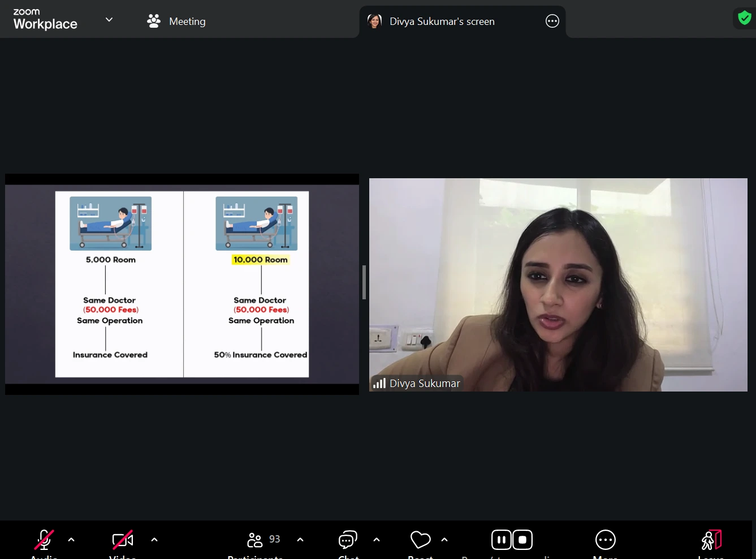Select Divya Sukumar's screen tab
The width and height of the screenshot is (756, 559).
tap(442, 21)
